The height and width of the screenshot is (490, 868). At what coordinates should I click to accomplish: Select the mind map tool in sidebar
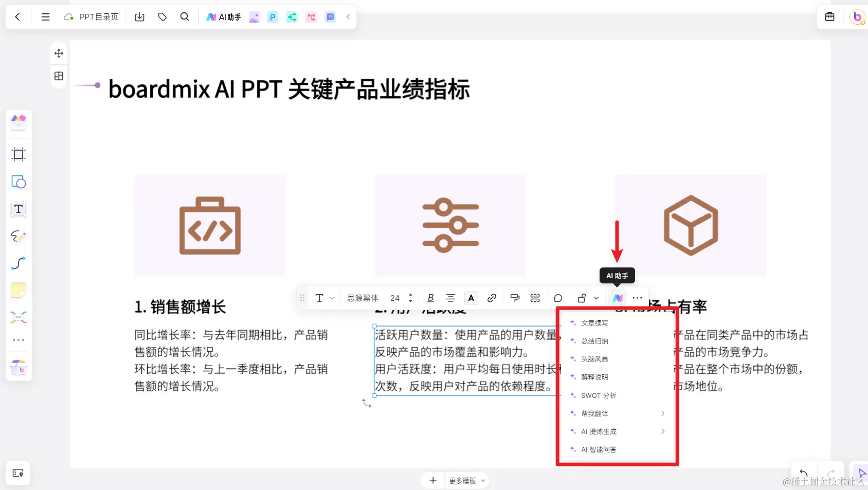pyautogui.click(x=19, y=317)
